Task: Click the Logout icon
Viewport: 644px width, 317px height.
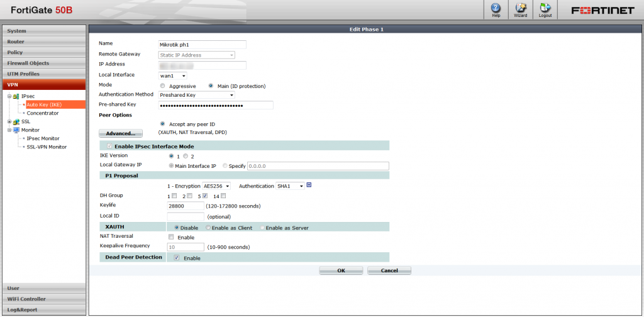Action: tap(545, 10)
